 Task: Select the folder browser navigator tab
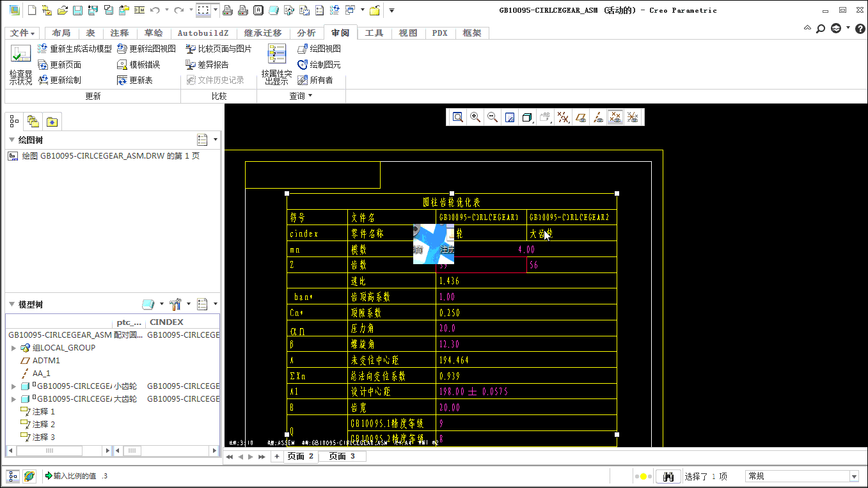[x=33, y=122]
